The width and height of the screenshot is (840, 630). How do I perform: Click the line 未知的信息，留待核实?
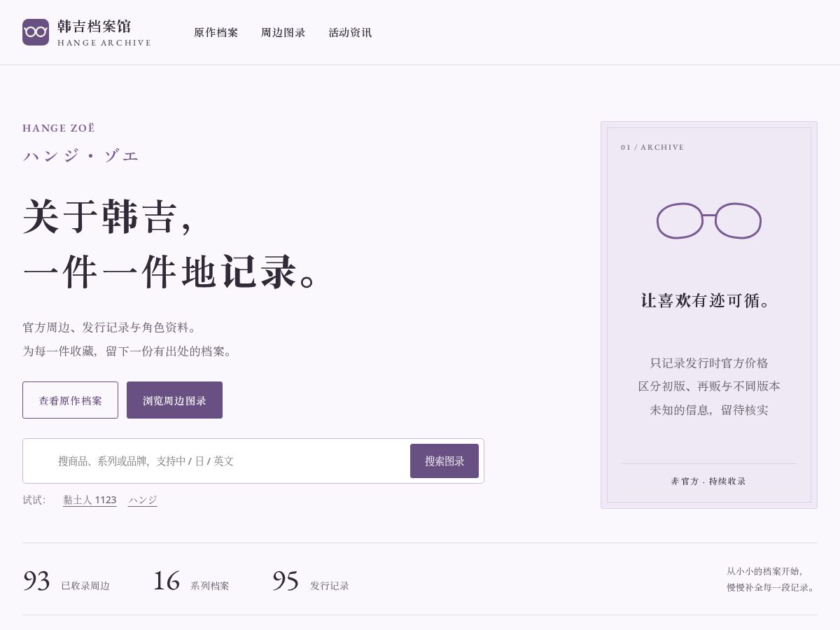pos(708,409)
